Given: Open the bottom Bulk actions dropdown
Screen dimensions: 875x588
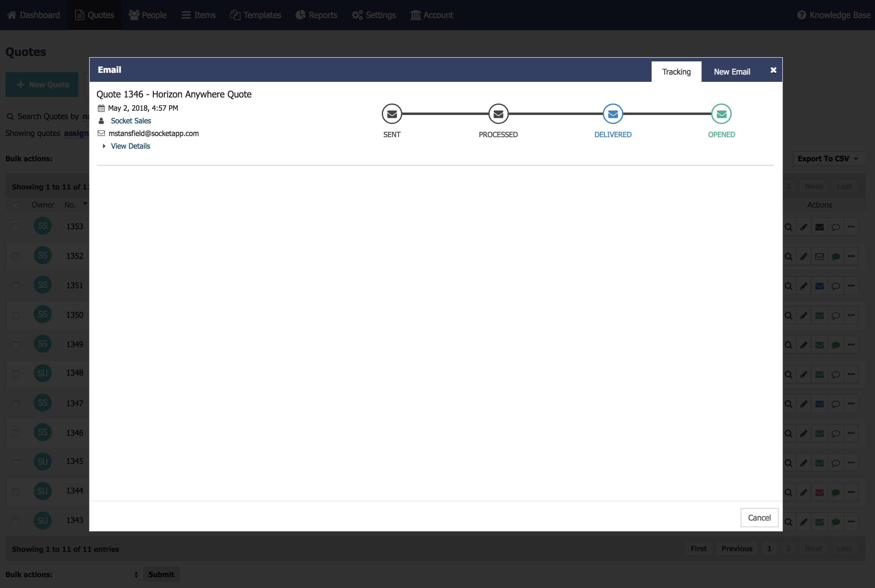Looking at the screenshot, I should point(98,574).
